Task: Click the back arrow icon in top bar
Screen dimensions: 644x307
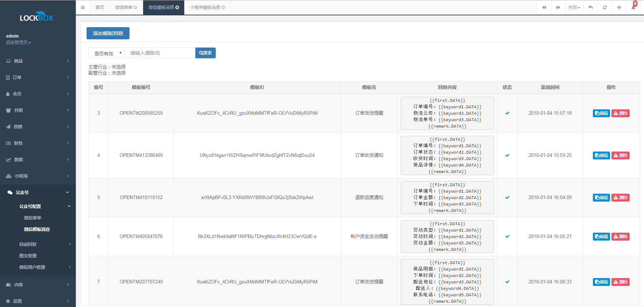Action: pos(591,8)
